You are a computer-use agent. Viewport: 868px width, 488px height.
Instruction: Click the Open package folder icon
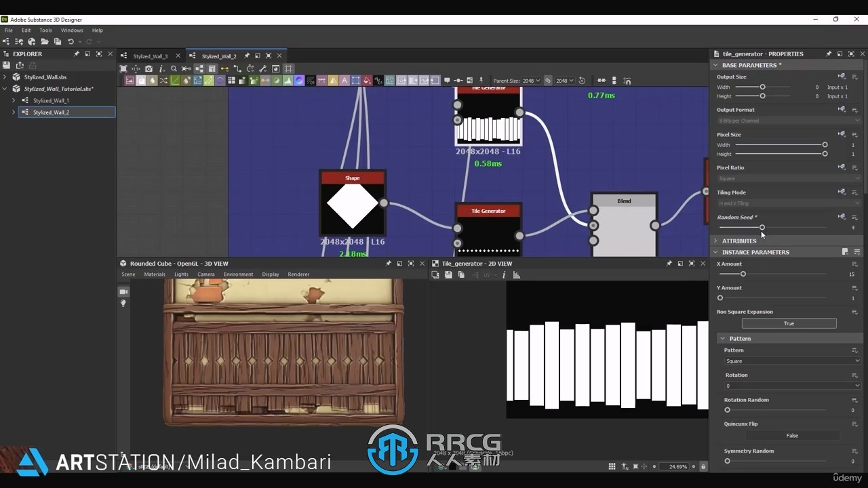[45, 41]
